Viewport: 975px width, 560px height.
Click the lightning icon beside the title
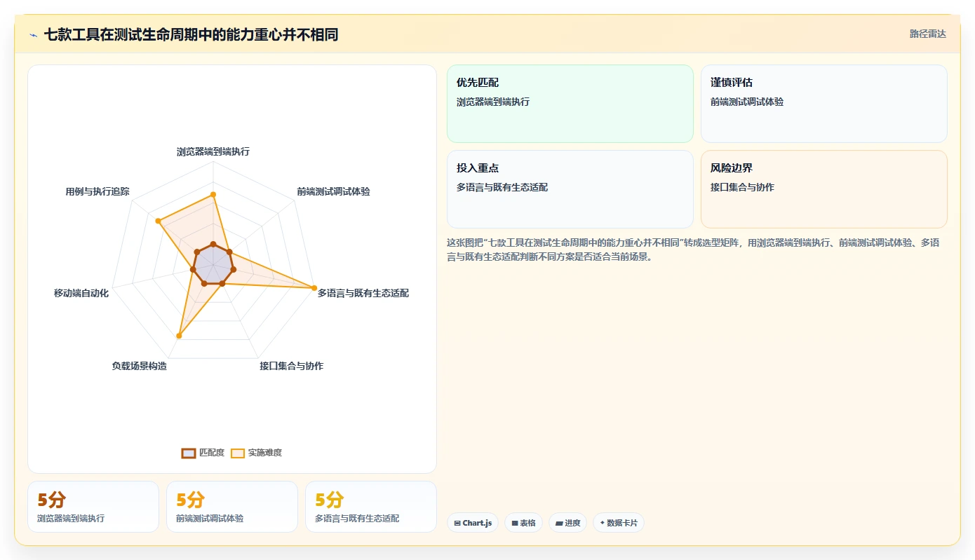point(33,35)
